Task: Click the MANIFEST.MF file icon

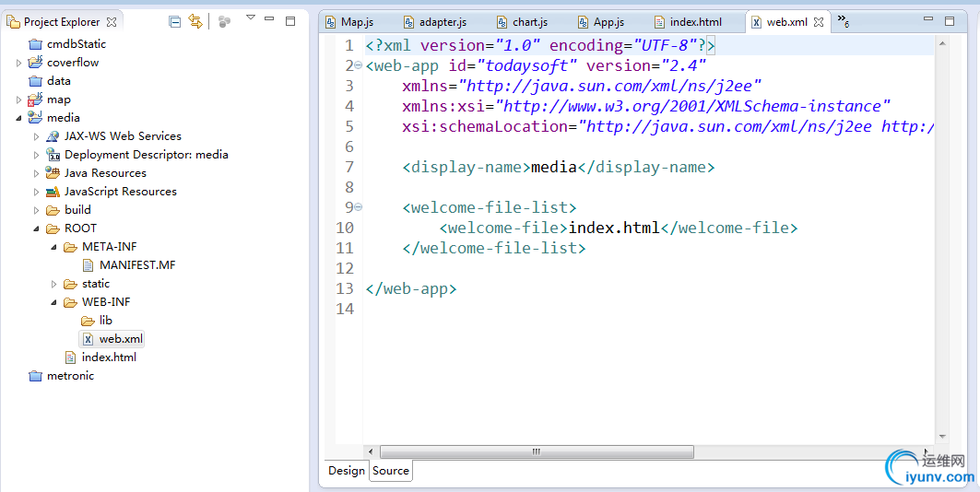Action: 89,264
